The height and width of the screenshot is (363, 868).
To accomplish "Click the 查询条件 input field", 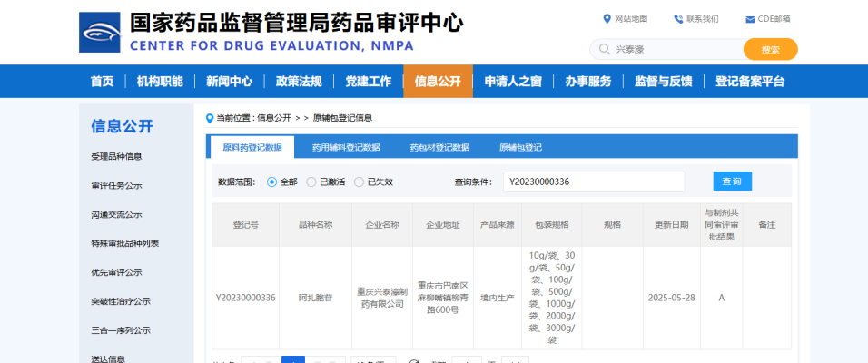I will pos(594,181).
